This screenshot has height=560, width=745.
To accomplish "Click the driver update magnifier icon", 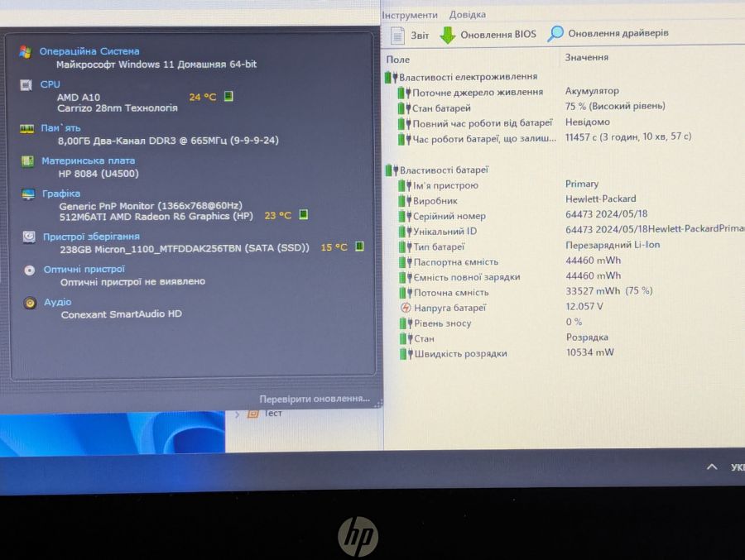I will (555, 33).
